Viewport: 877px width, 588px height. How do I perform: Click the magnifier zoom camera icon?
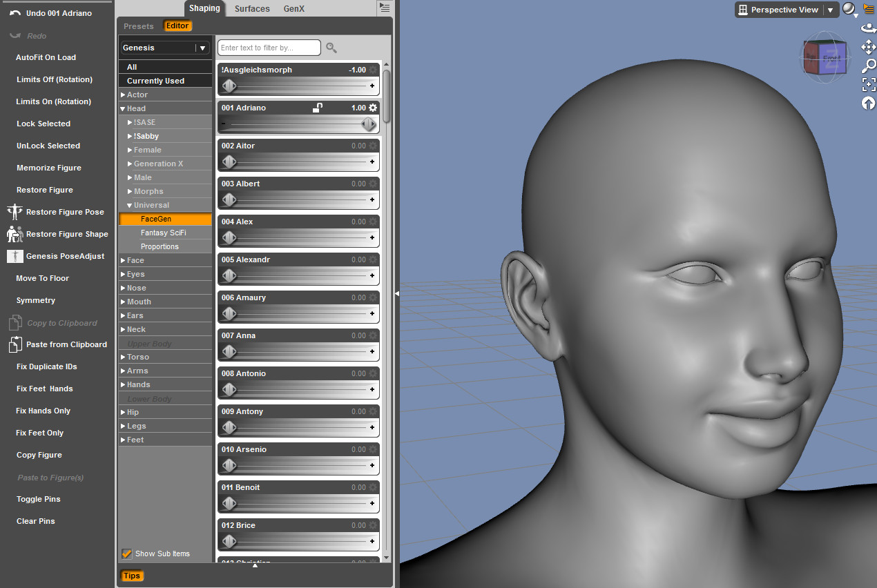[x=868, y=66]
